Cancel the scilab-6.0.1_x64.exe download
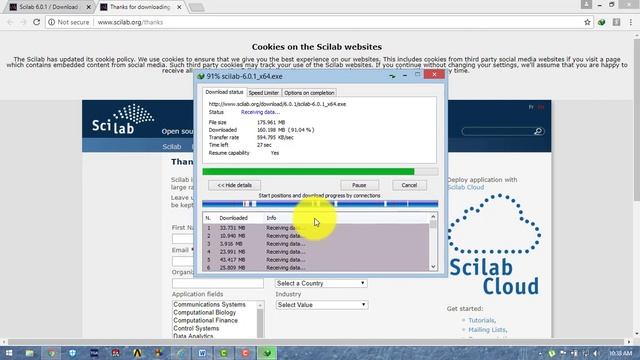Screen dimensions: 640x360 point(409,185)
